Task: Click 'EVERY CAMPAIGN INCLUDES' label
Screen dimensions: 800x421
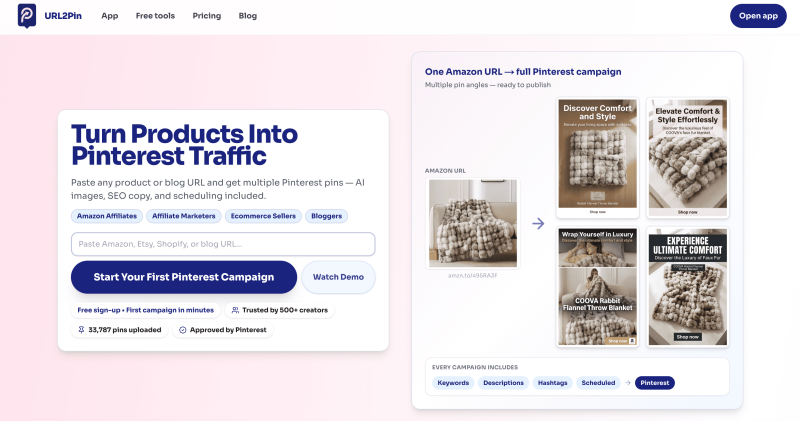Action: (x=475, y=367)
